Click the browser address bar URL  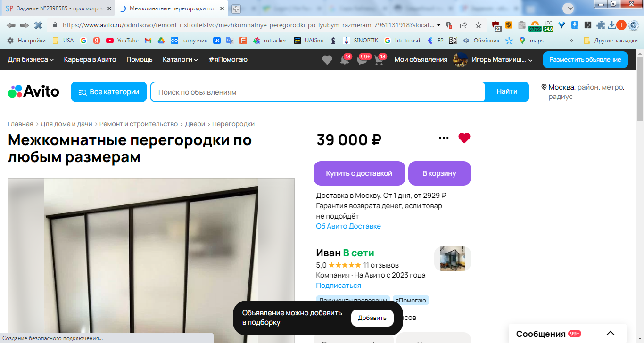tap(248, 25)
